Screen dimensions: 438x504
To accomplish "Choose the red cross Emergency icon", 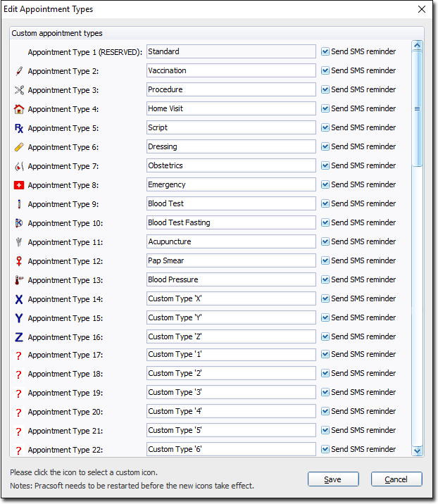I will (19, 185).
